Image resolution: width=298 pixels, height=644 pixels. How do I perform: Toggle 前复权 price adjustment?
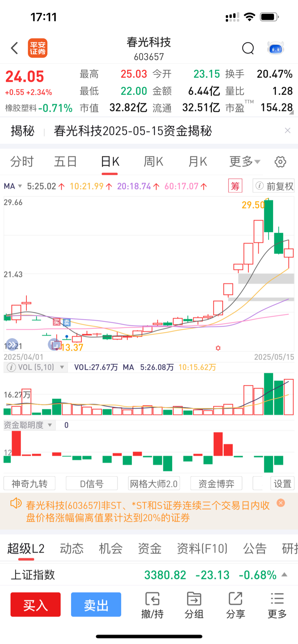click(274, 186)
